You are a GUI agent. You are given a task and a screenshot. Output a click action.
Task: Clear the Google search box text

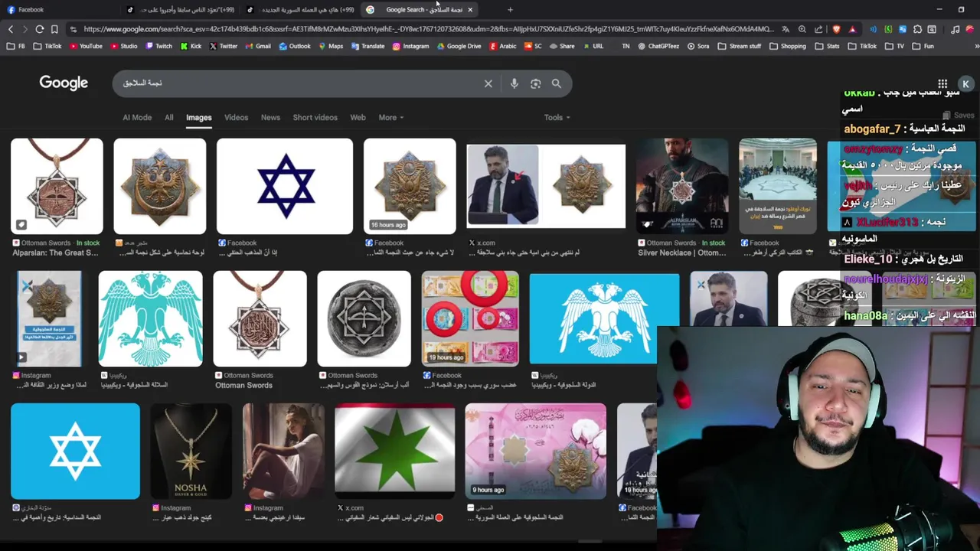point(488,83)
